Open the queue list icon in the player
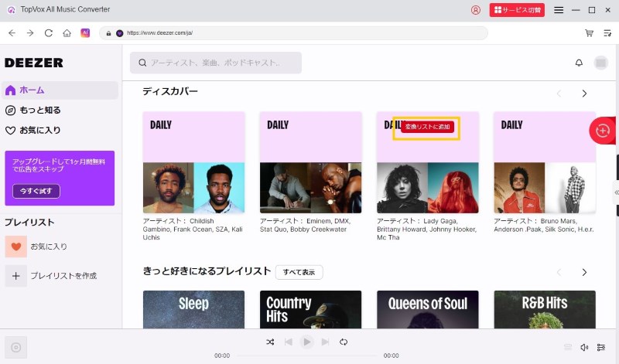 point(568,348)
